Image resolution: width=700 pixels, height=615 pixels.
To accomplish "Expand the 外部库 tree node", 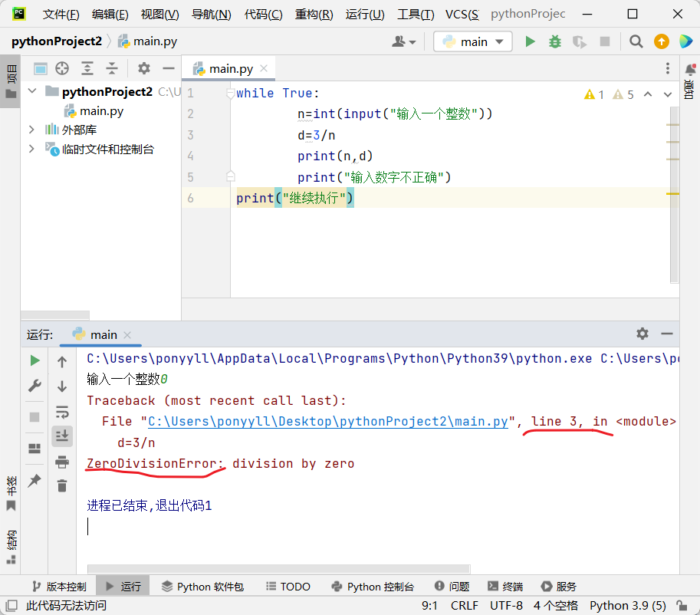I will coord(31,130).
